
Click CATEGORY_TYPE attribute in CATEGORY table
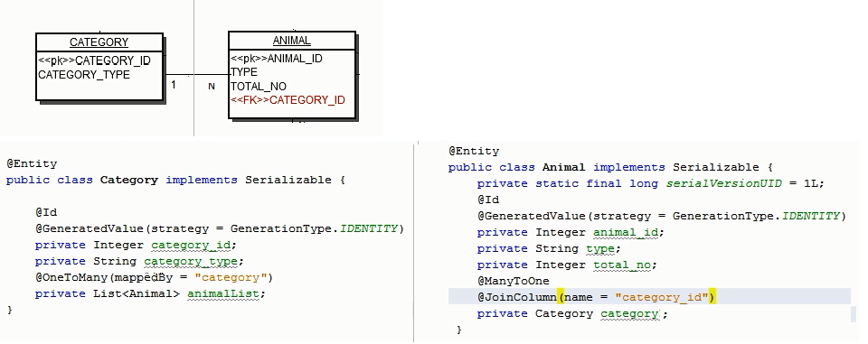tap(84, 75)
